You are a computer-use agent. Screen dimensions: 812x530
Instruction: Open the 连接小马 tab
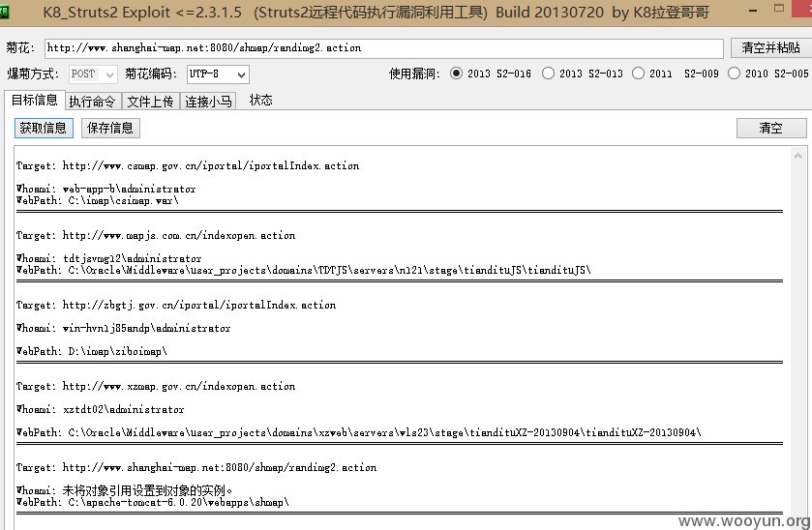tap(208, 102)
